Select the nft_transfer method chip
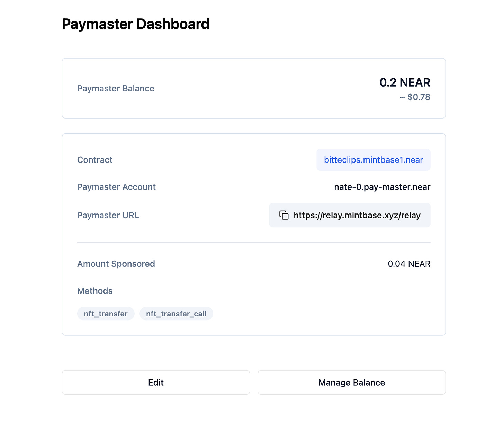This screenshot has height=429, width=504. point(106,314)
